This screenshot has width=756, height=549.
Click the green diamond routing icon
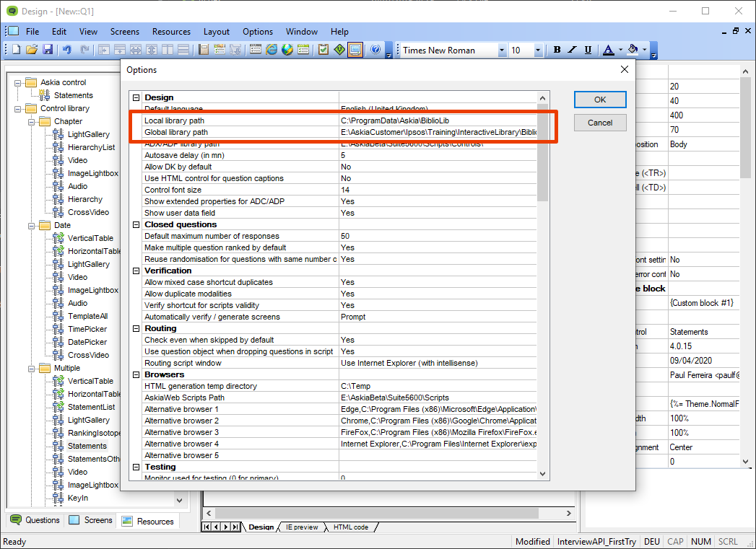339,50
